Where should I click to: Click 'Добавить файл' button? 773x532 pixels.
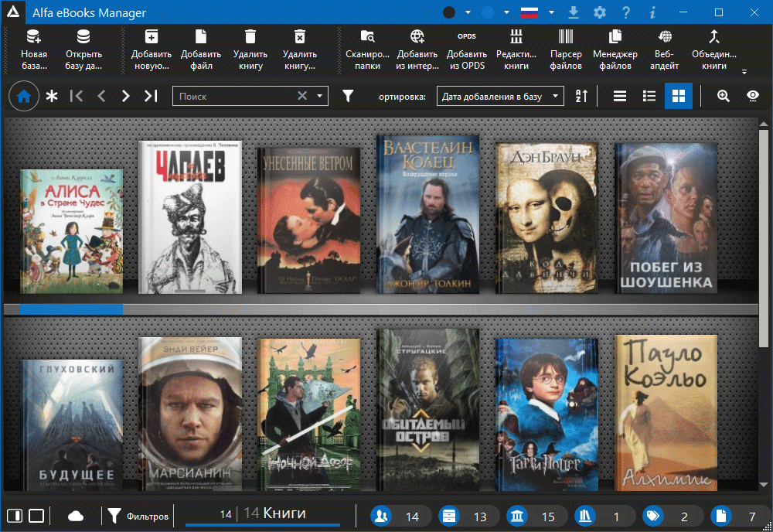[x=201, y=50]
